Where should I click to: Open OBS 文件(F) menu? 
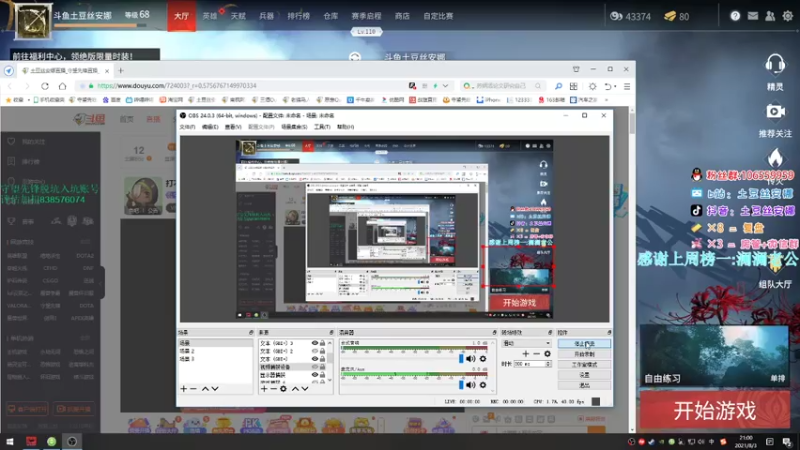pos(187,127)
